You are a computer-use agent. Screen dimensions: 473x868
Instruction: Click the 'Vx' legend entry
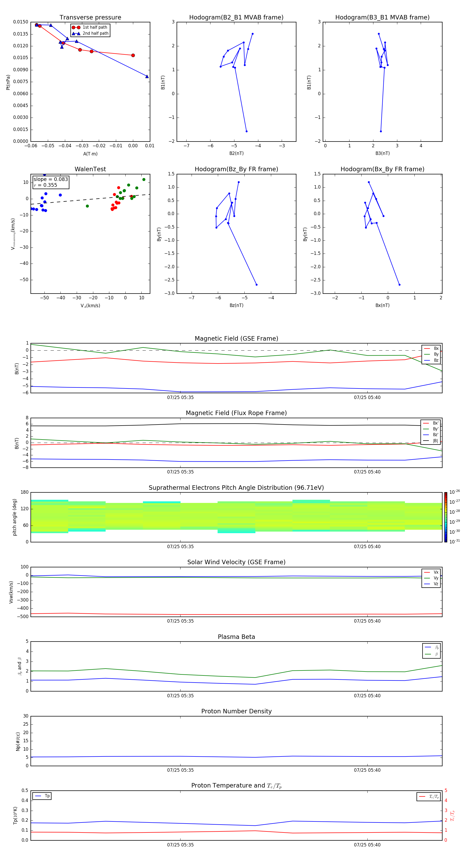click(x=431, y=573)
